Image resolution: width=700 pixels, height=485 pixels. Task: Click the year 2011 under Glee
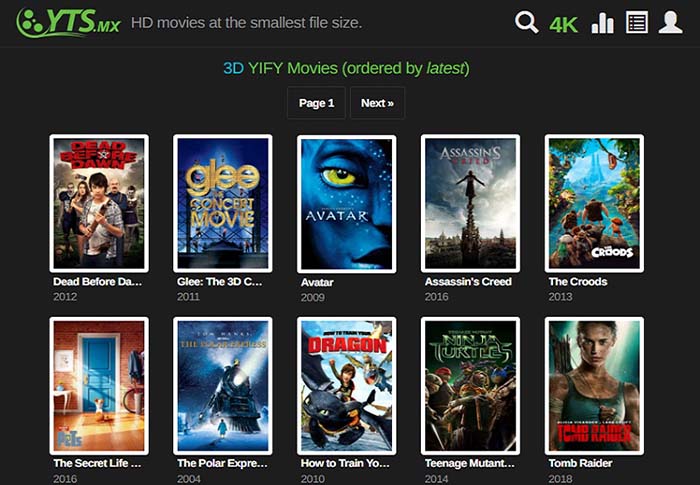click(188, 297)
